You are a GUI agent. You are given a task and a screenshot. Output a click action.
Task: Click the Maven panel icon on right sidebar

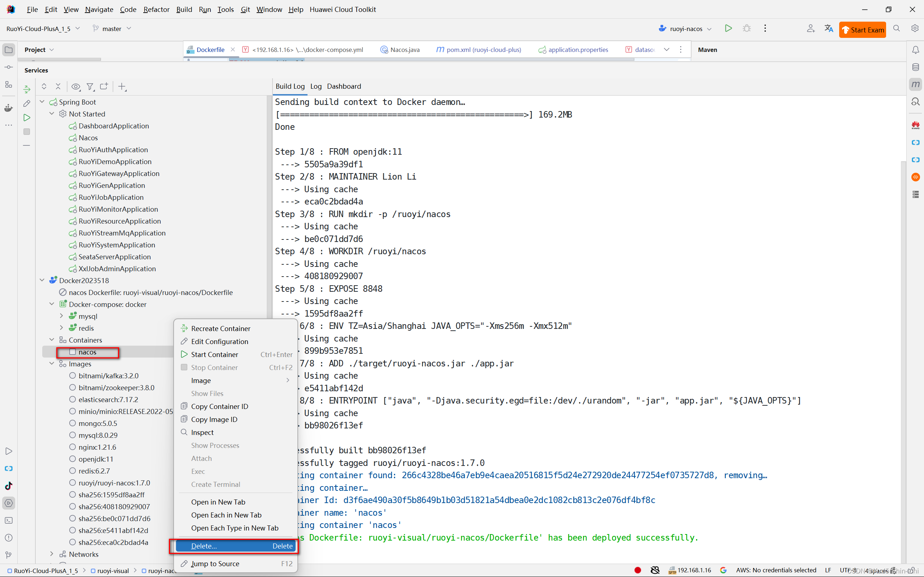click(915, 85)
